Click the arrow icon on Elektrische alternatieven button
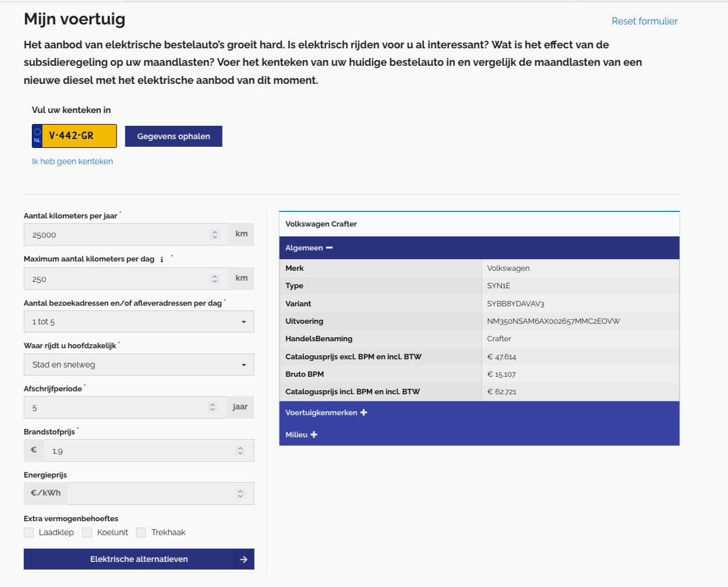The height and width of the screenshot is (587, 728). point(243,560)
